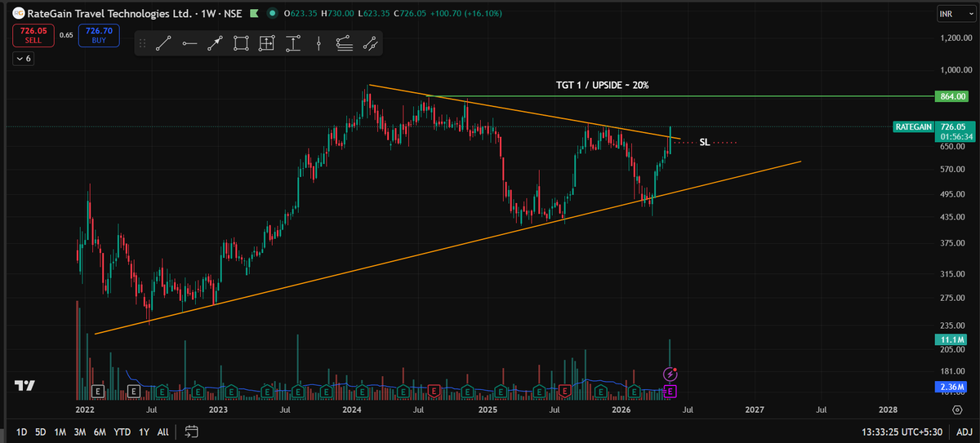
Task: Open the INR currency dropdown
Action: click(x=955, y=15)
